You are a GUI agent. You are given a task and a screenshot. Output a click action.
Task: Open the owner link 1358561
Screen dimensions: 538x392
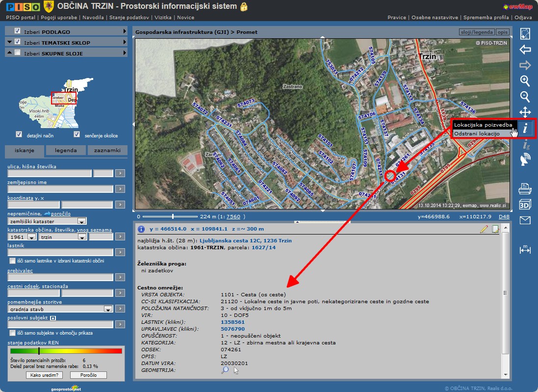(232, 321)
